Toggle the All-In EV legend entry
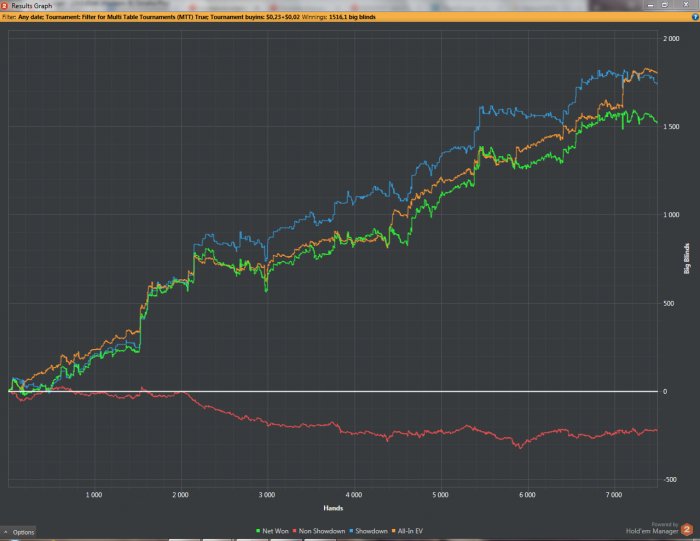Image resolution: width=700 pixels, height=541 pixels. coord(407,531)
